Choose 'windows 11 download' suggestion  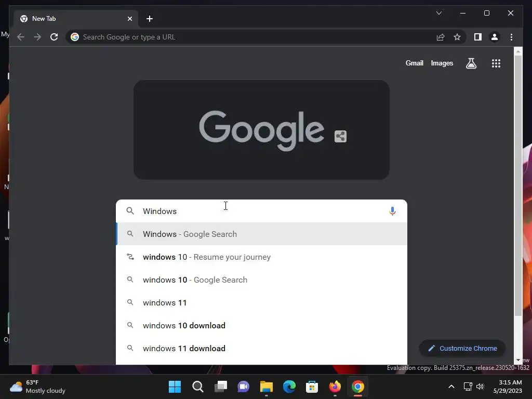point(261,349)
